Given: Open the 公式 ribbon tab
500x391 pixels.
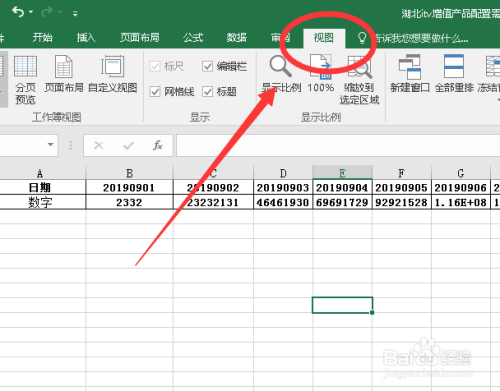Looking at the screenshot, I should click(x=193, y=37).
